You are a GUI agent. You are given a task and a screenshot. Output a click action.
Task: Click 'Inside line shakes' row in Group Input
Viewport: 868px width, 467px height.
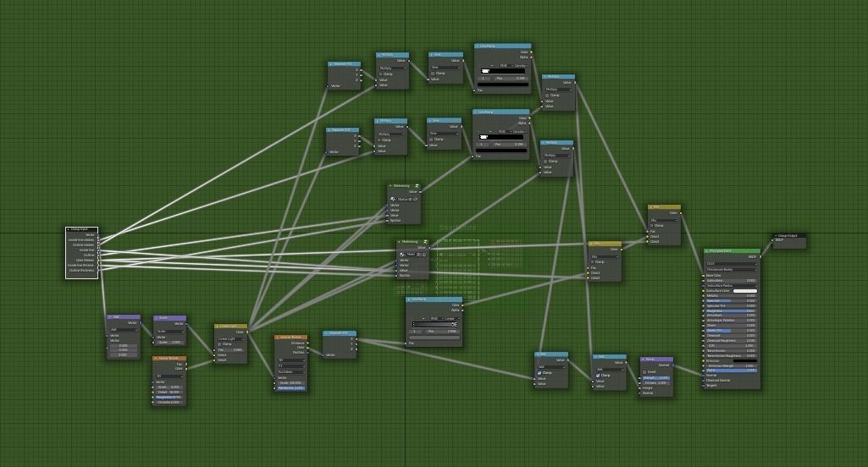click(82, 239)
